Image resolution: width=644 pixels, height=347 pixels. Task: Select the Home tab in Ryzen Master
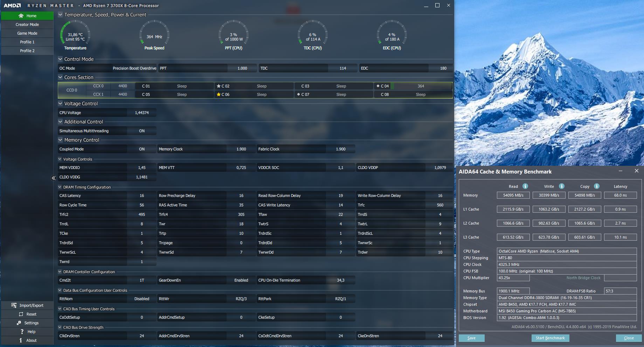[x=27, y=16]
